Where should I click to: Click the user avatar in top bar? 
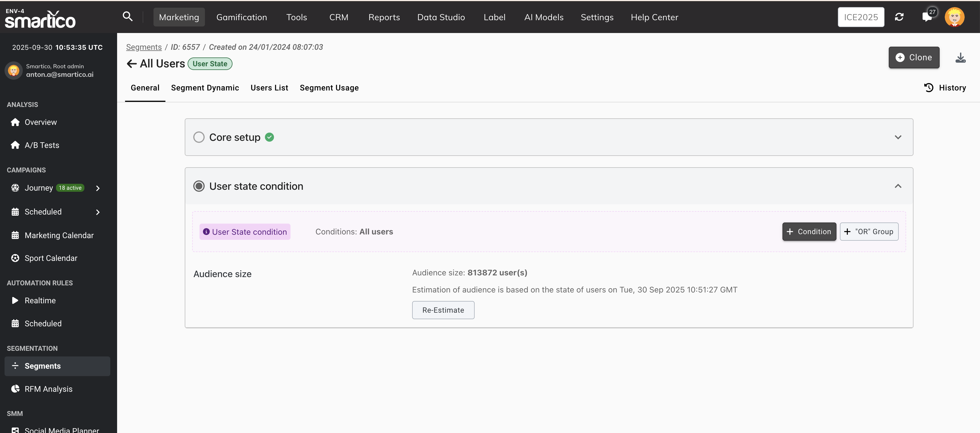point(954,17)
